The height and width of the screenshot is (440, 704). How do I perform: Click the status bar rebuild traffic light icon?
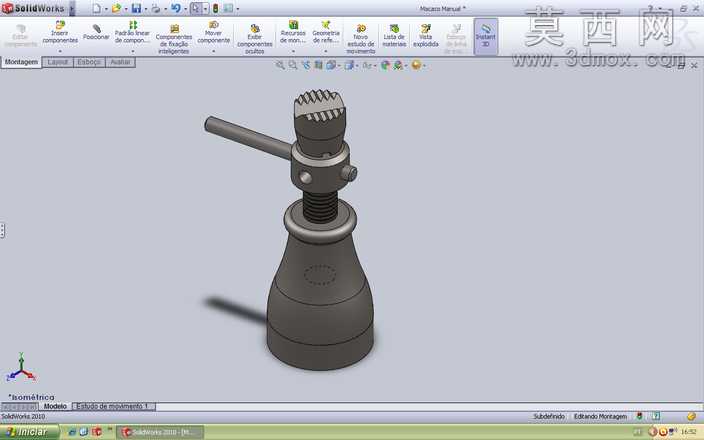640,417
